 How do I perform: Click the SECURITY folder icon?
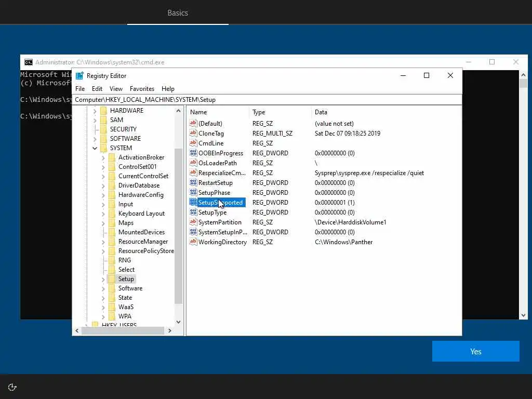click(104, 129)
